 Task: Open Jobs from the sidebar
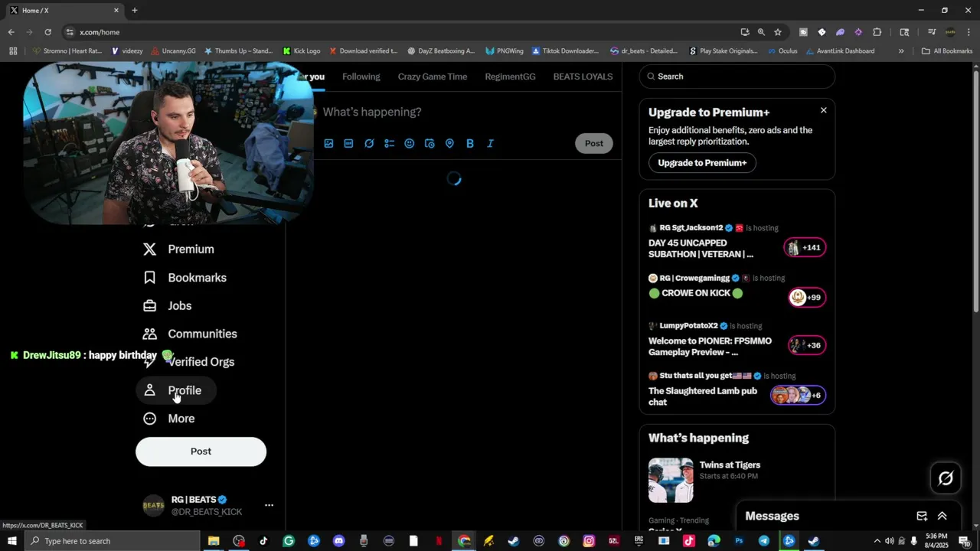[168, 306]
